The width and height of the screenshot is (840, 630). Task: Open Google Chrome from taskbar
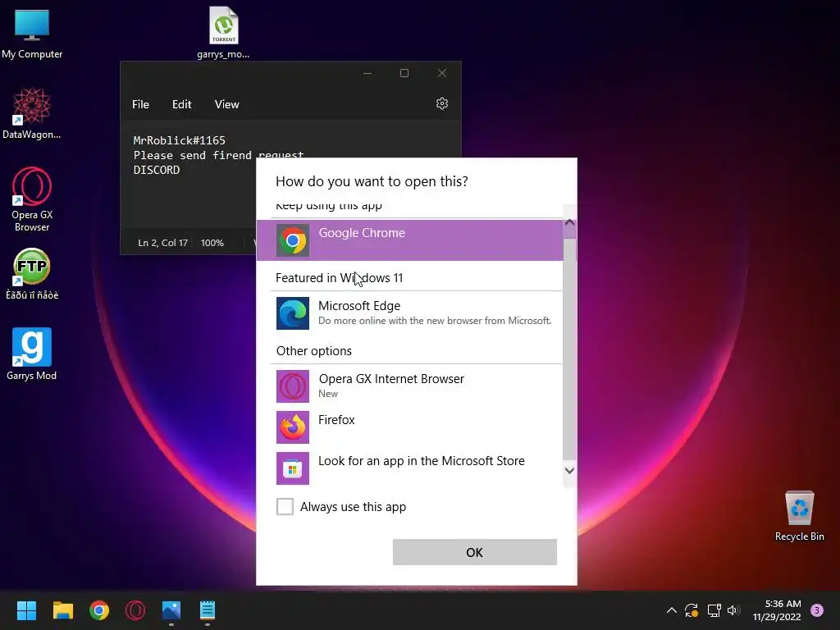tap(99, 610)
